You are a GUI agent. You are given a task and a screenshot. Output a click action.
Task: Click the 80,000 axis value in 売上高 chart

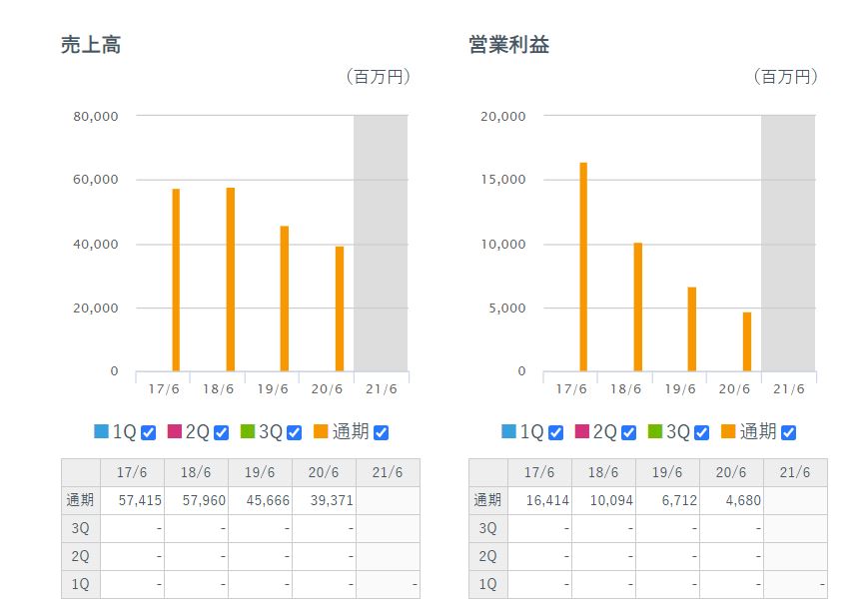[x=96, y=117]
